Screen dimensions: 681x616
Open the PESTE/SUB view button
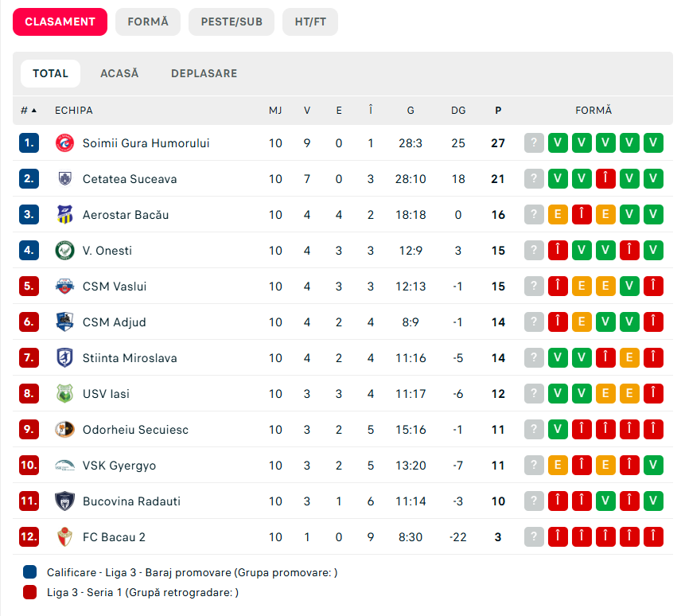coord(232,22)
